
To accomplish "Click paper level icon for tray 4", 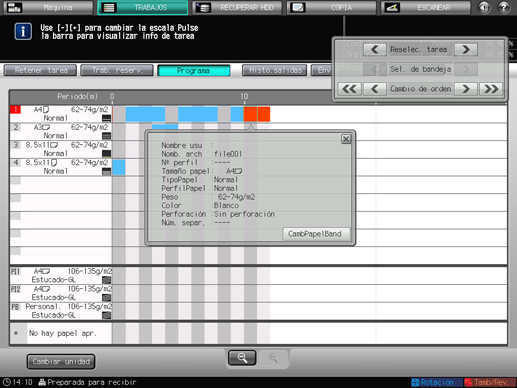I will point(106,171).
